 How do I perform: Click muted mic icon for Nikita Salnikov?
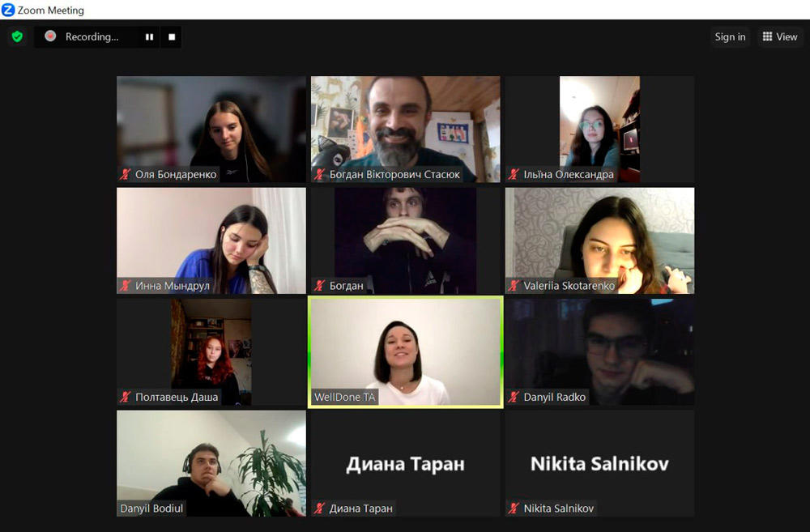tap(514, 509)
